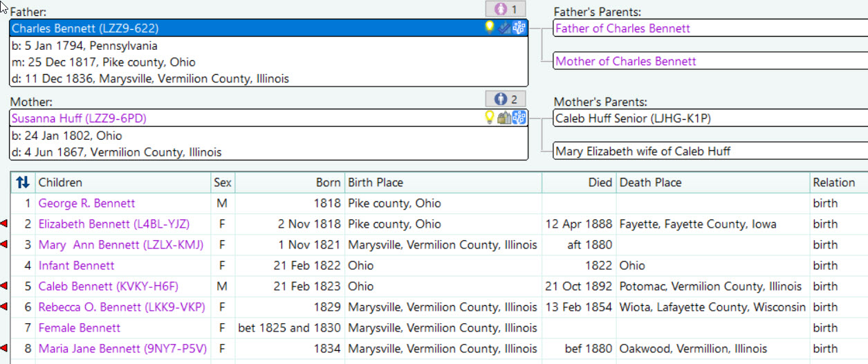Select child Rebecca O. Bennett
This screenshot has height=364, width=868.
[122, 307]
